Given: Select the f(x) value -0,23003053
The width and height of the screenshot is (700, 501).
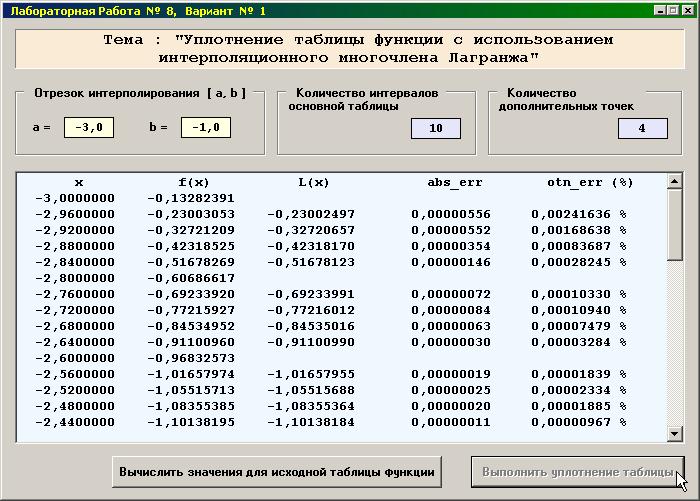Looking at the screenshot, I should [191, 214].
